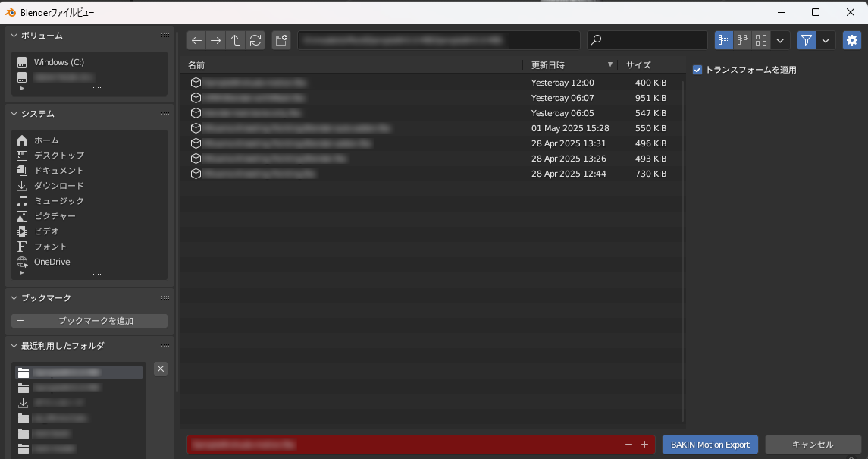Switch to thumbnail display mode
This screenshot has height=459, width=868.
pyautogui.click(x=761, y=40)
